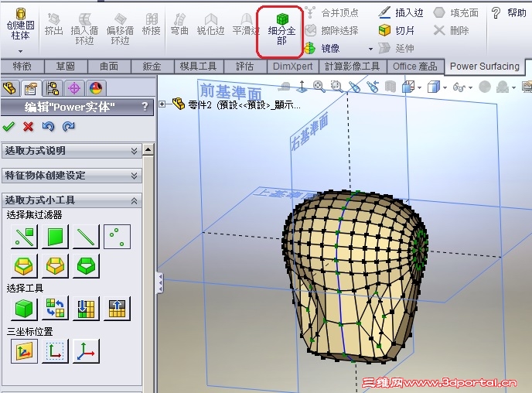Expand the 特征物体创建设定 section
The height and width of the screenshot is (393, 532).
point(72,176)
